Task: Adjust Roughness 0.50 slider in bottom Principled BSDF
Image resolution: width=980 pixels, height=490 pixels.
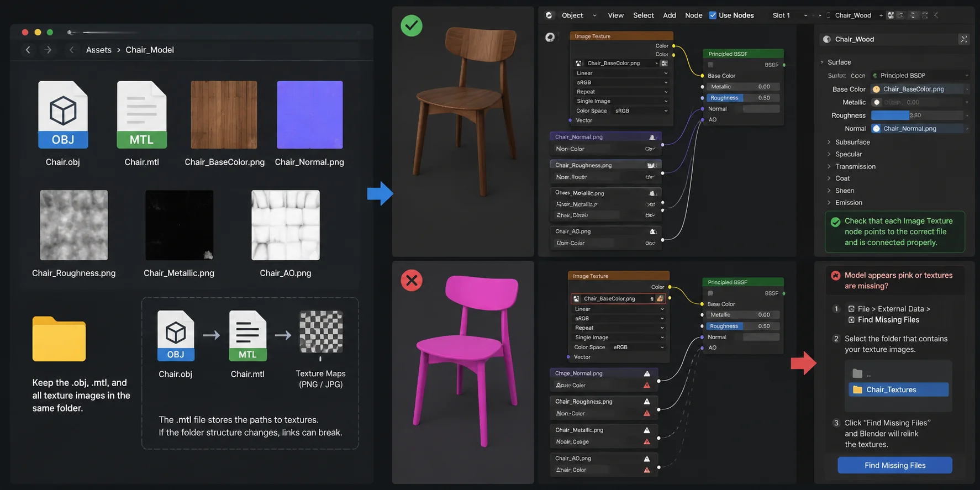Action: tap(743, 326)
